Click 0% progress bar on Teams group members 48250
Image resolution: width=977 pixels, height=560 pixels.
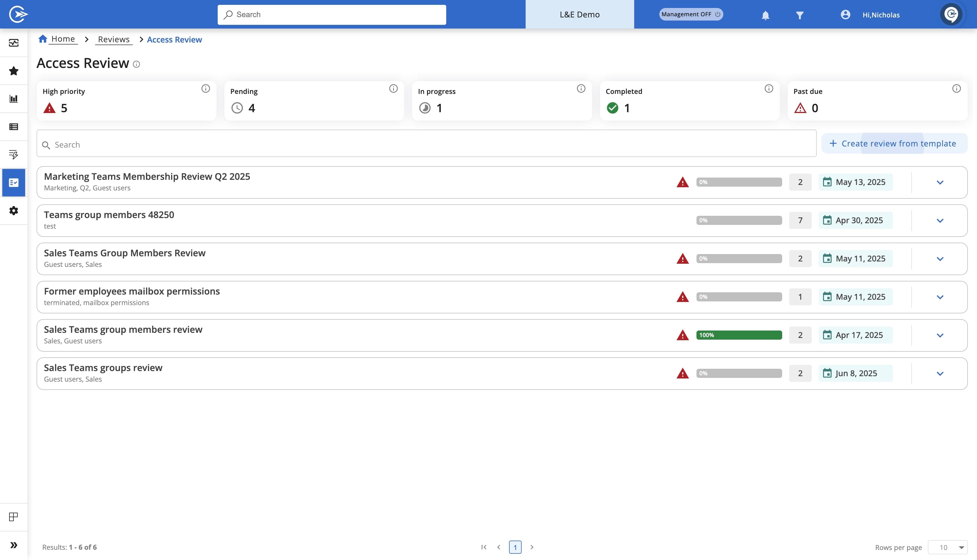[739, 220]
